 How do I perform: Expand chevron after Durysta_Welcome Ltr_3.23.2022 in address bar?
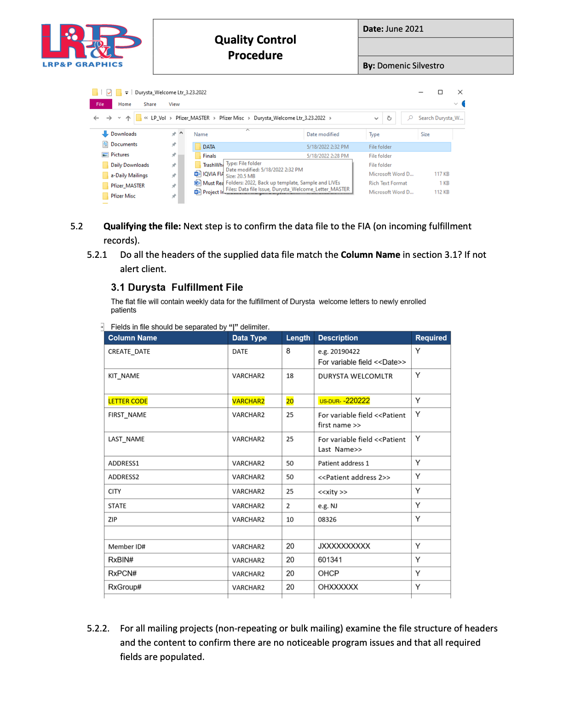[330, 118]
